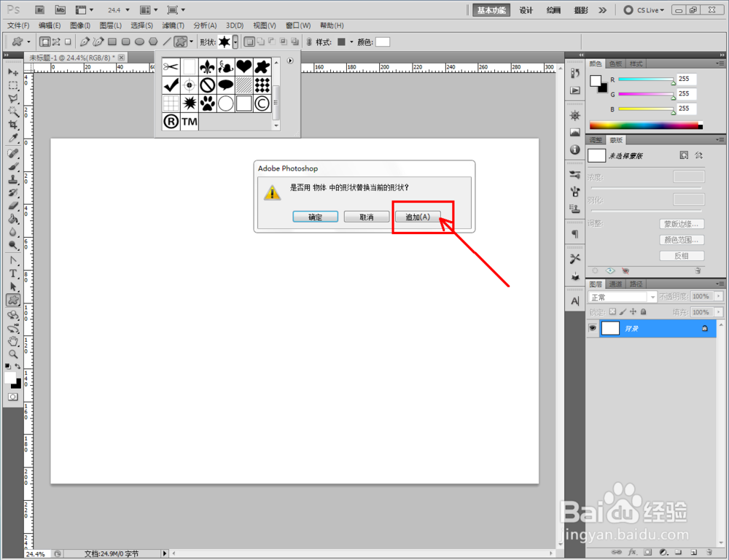Pick the TM trademark shape

190,122
